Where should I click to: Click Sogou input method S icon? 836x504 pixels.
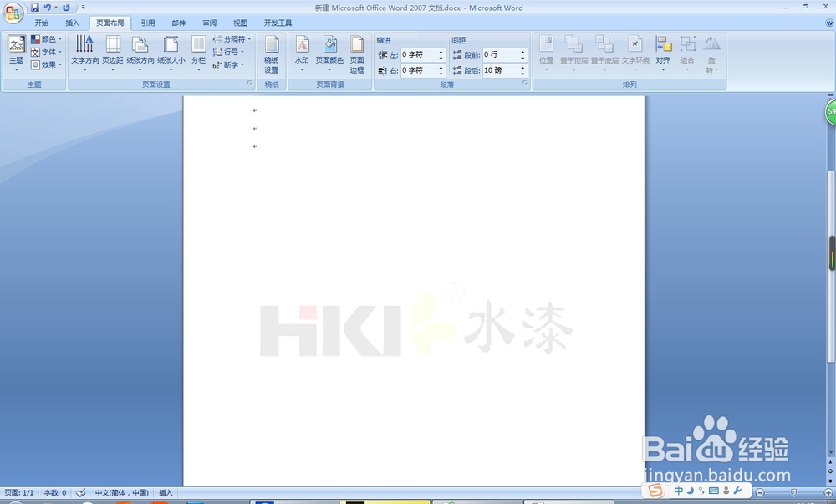point(655,490)
